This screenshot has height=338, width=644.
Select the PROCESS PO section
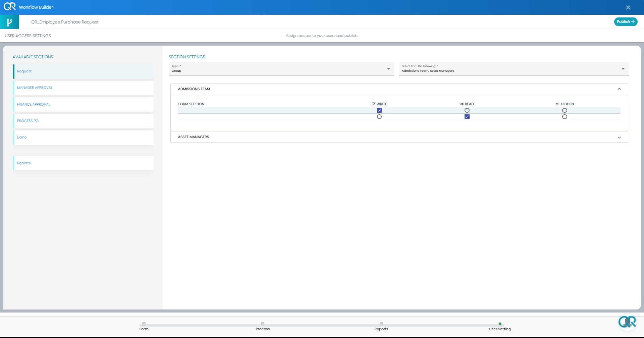(x=83, y=121)
